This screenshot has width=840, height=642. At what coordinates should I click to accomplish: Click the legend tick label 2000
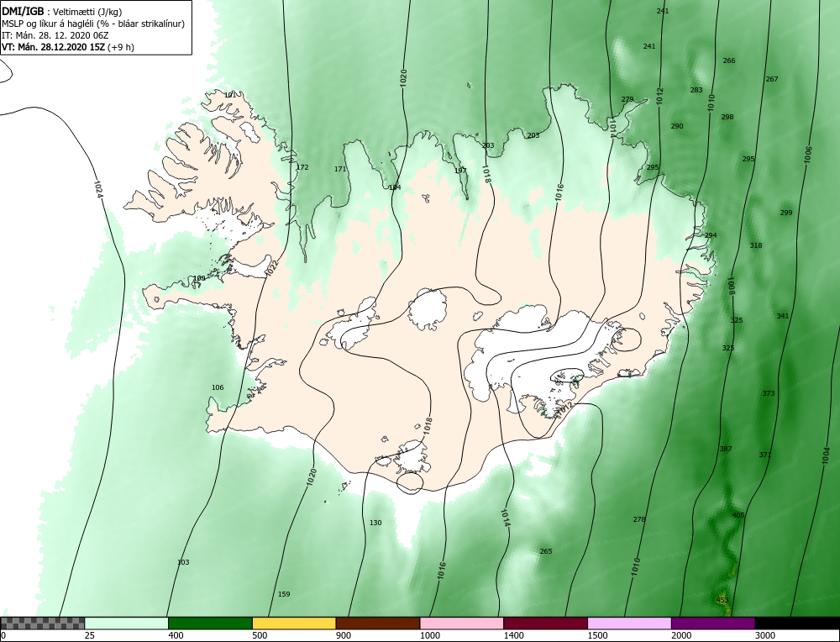[x=681, y=635]
